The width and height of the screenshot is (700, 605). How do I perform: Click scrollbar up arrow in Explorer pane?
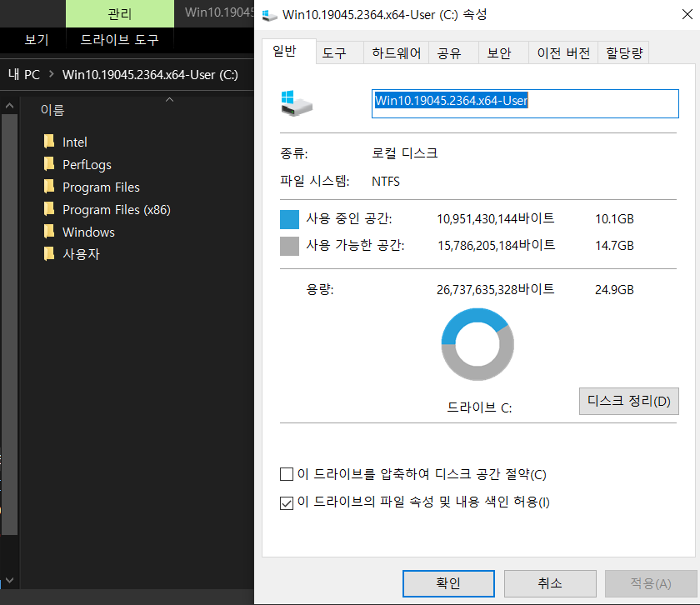tap(9, 107)
